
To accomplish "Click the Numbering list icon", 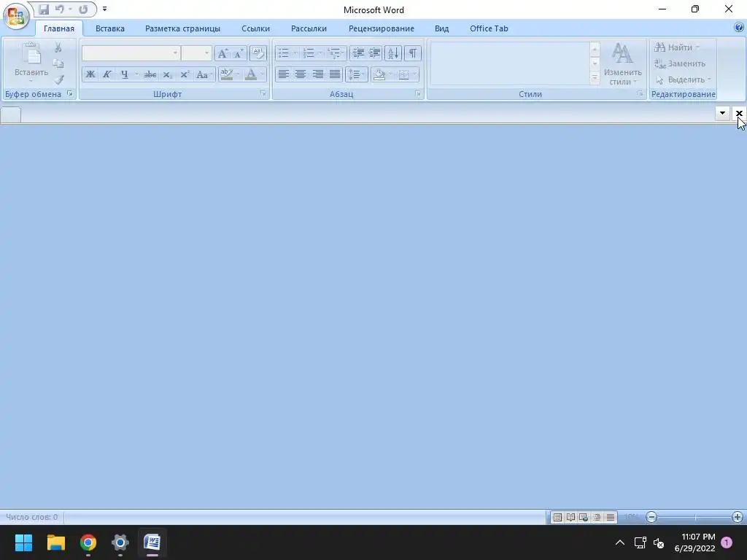I will (309, 53).
